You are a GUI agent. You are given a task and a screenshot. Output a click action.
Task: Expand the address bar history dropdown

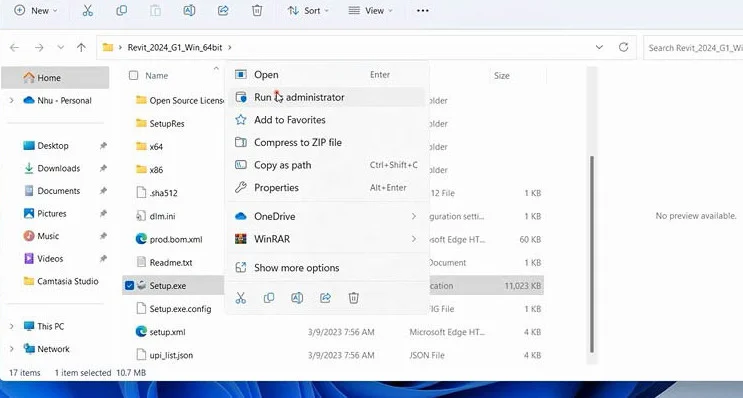point(599,47)
